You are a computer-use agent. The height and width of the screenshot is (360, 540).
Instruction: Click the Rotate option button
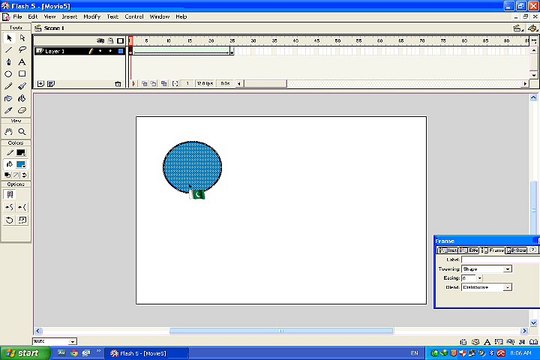(9, 220)
